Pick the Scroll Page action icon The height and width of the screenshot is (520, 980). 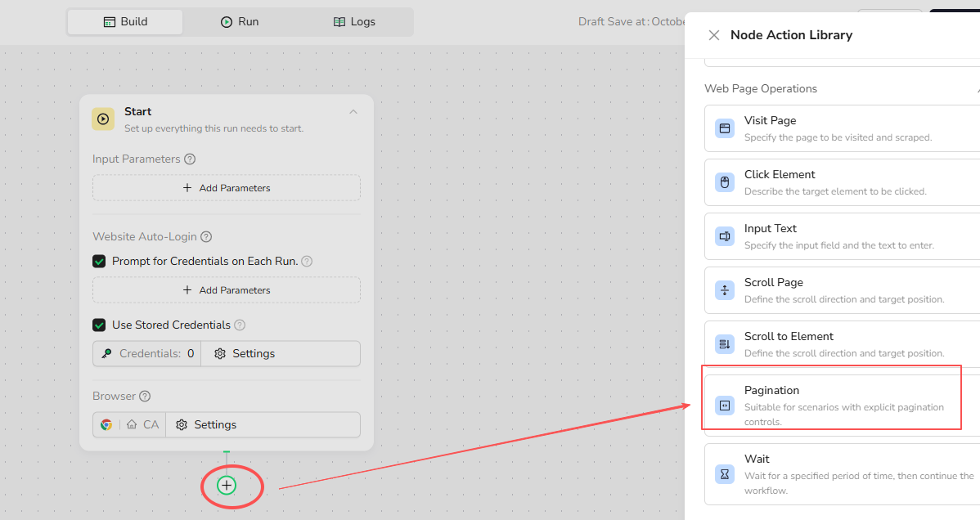[x=724, y=290]
